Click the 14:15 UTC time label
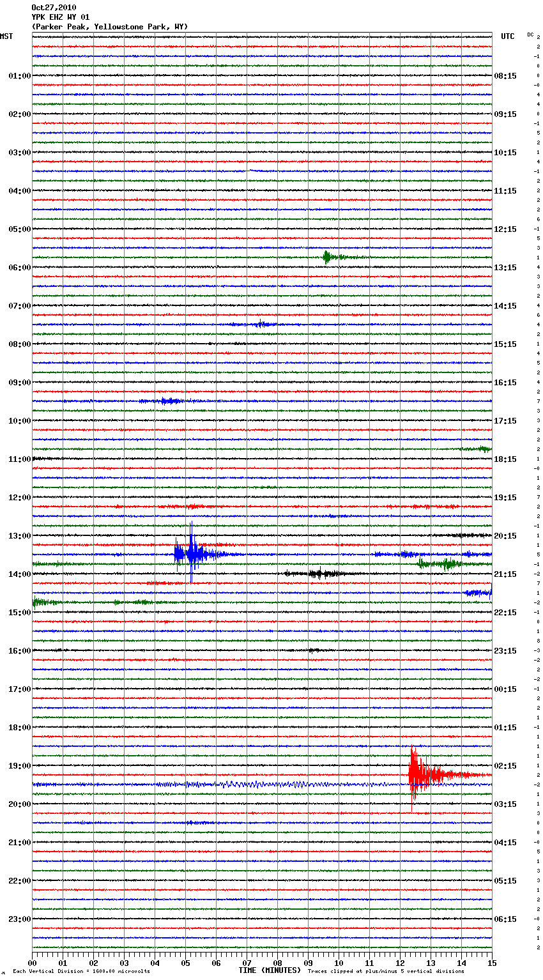This screenshot has width=543, height=980. (x=505, y=306)
